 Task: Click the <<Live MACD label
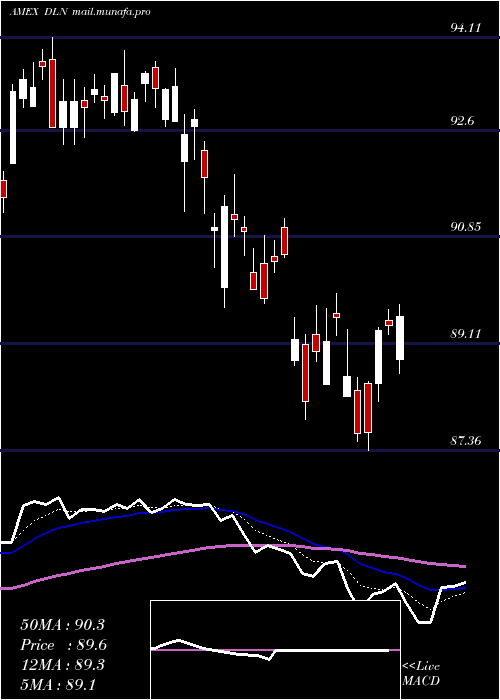421,674
